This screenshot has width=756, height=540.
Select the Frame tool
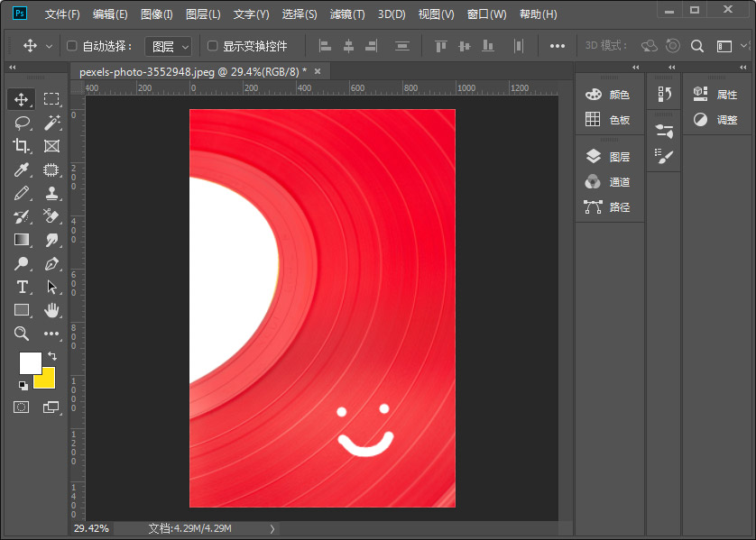click(x=51, y=146)
